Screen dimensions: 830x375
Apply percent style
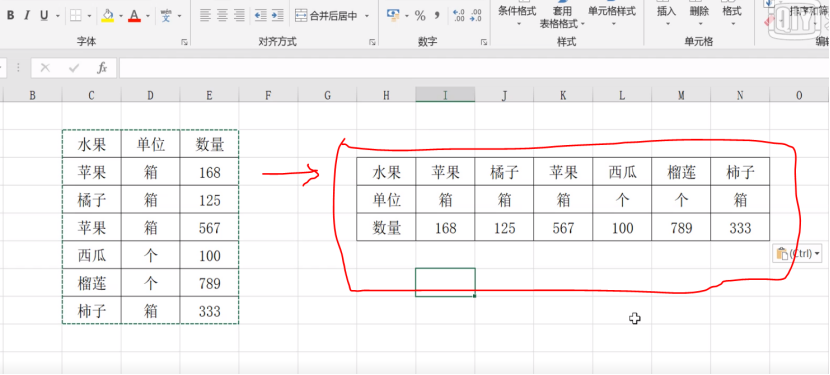420,16
